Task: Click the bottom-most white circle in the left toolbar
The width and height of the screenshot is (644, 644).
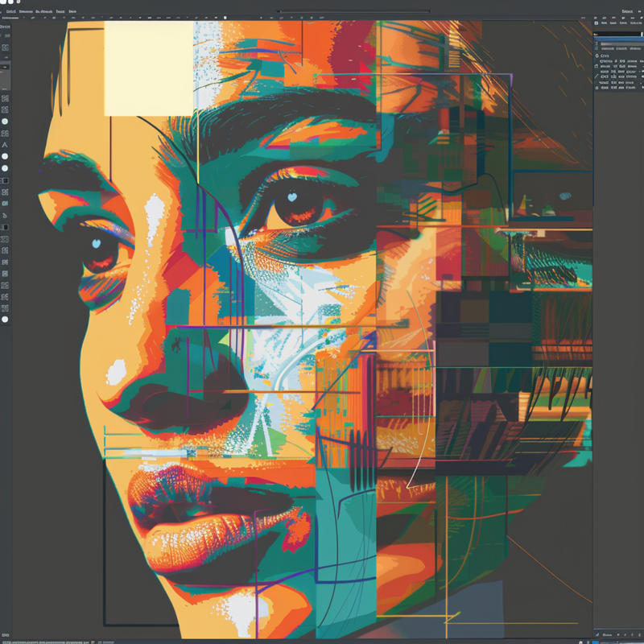Action: [x=5, y=320]
